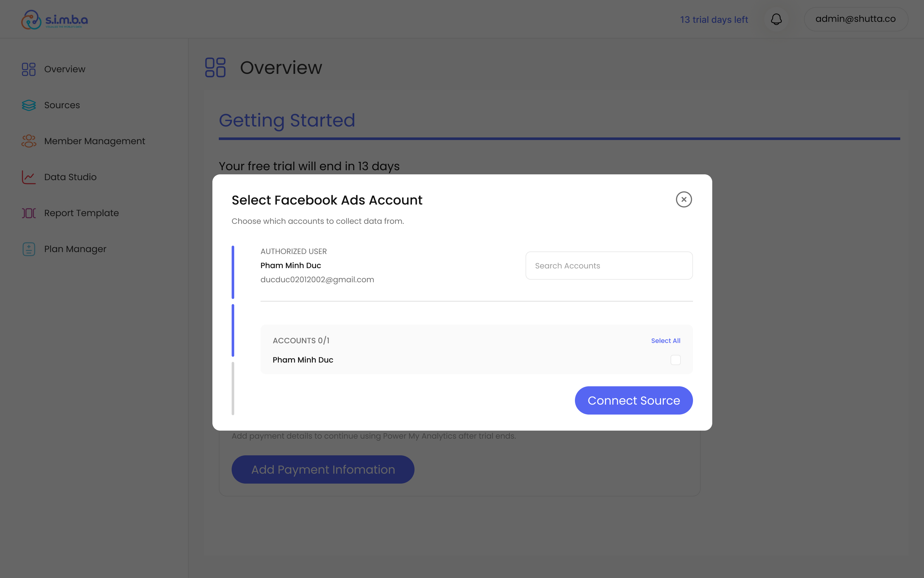The image size is (924, 578).
Task: Click the Overview page heading icon
Action: click(x=215, y=68)
